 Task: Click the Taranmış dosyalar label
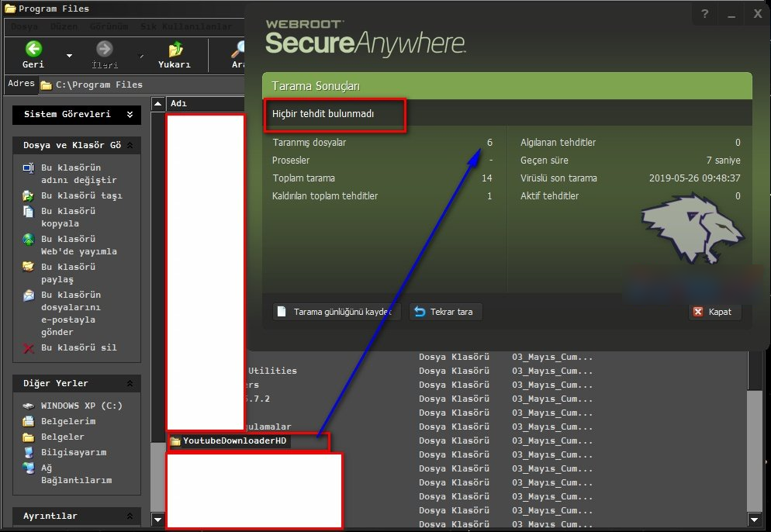coord(309,143)
